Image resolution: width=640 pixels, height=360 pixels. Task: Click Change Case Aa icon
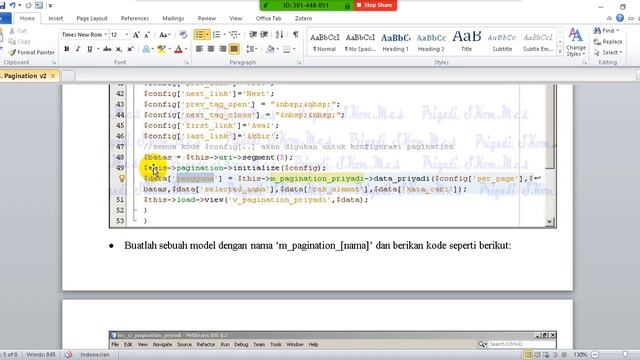tap(164, 35)
